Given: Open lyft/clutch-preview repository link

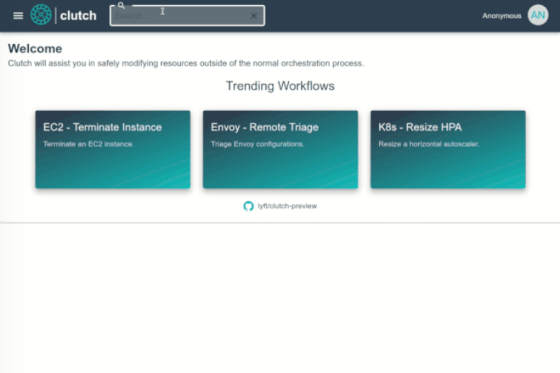Looking at the screenshot, I should (287, 206).
